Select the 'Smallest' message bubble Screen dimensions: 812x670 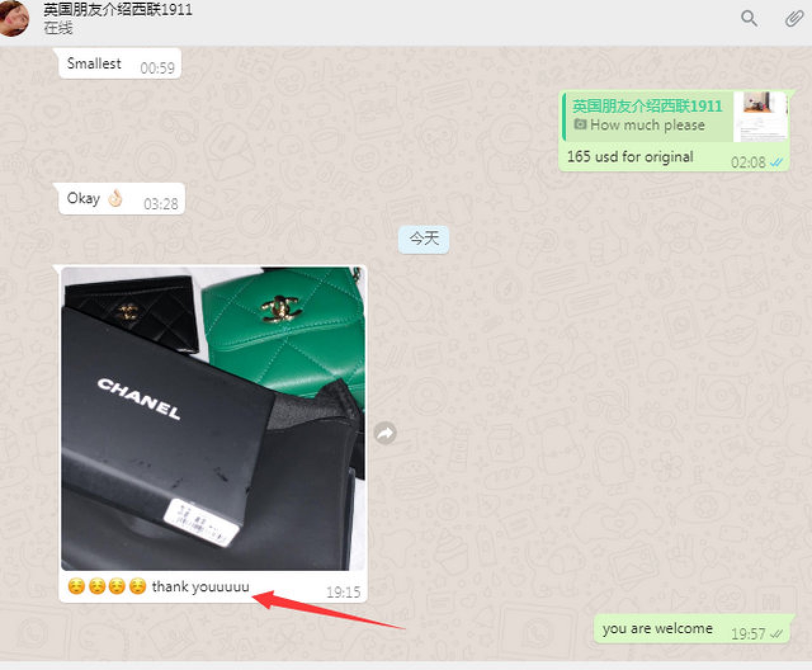pyautogui.click(x=95, y=63)
